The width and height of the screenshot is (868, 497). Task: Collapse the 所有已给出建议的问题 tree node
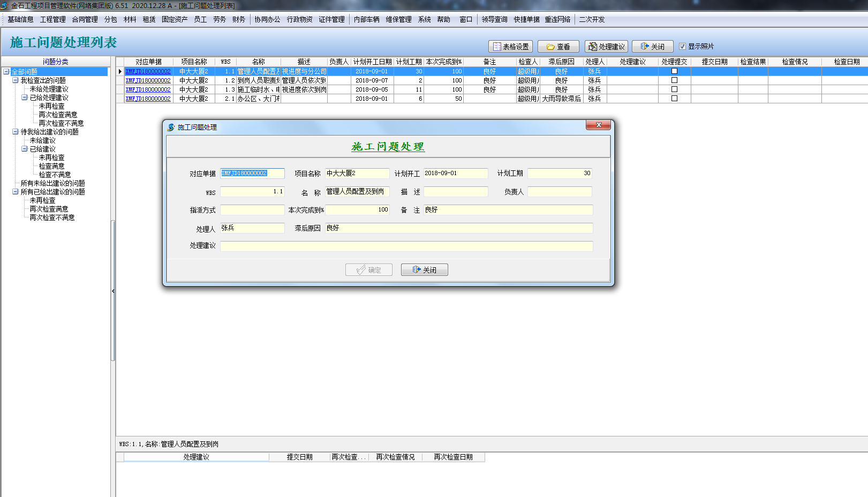click(16, 192)
